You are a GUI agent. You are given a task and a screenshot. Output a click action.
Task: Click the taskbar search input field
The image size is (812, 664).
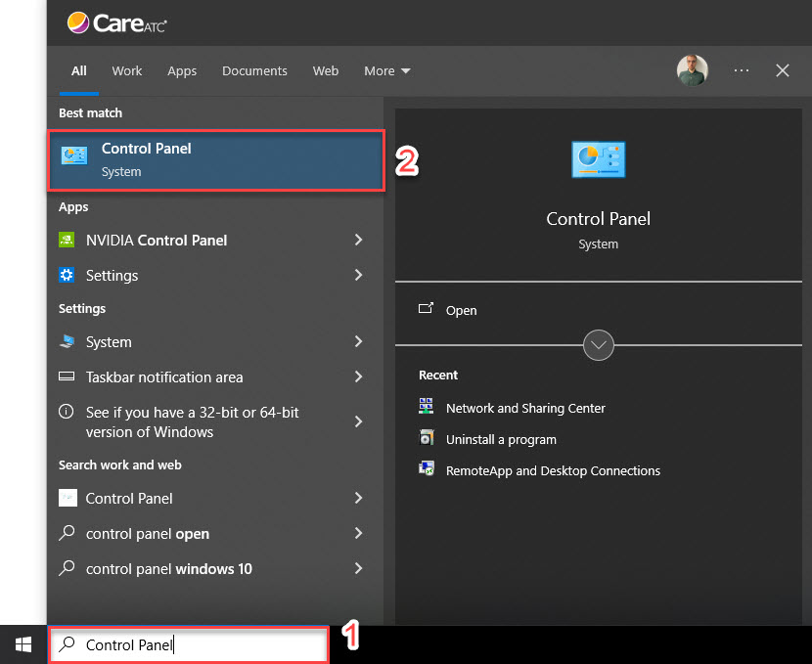(189, 644)
